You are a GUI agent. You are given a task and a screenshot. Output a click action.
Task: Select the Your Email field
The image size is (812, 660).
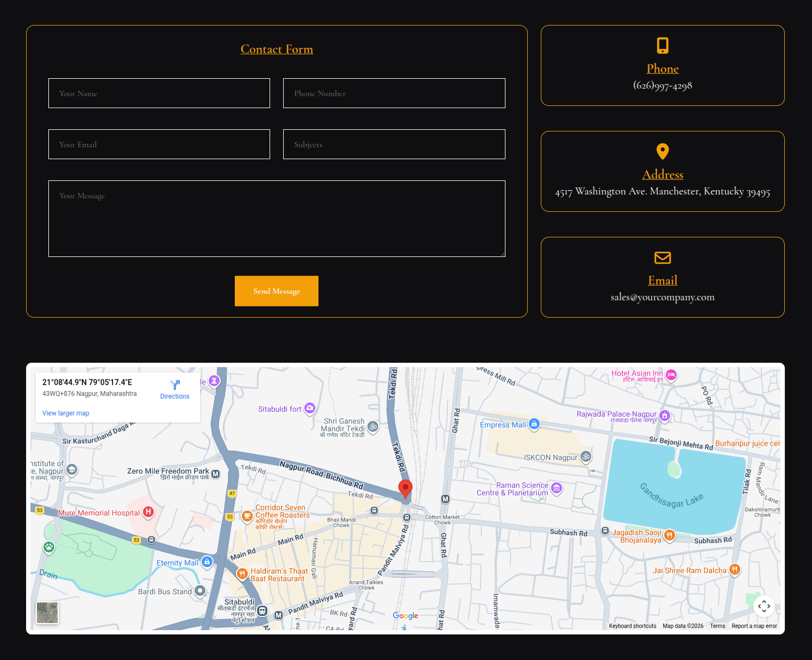(159, 144)
